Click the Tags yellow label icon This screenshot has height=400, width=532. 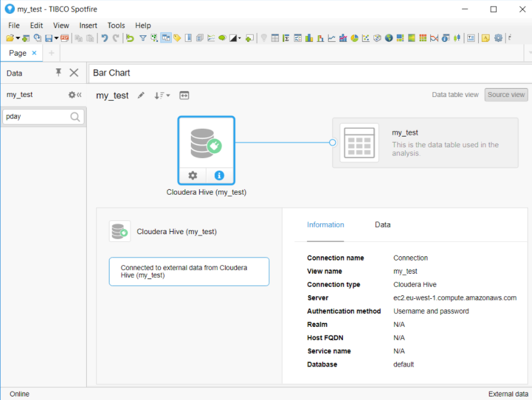177,38
